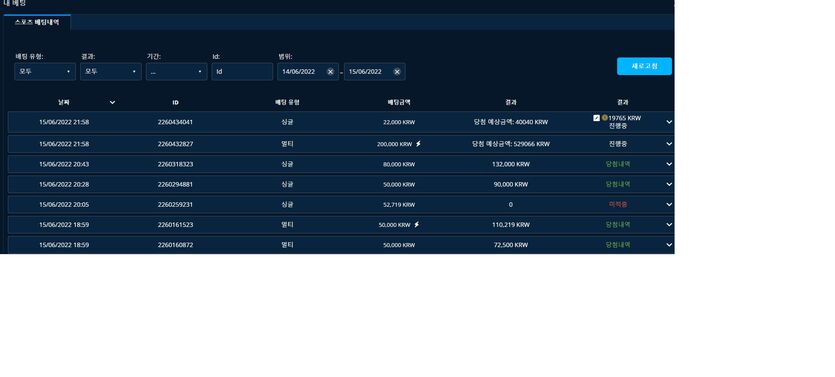Screen dimensions: 835x377
Task: Click expected winnings 40040 KRW text
Action: 511,122
